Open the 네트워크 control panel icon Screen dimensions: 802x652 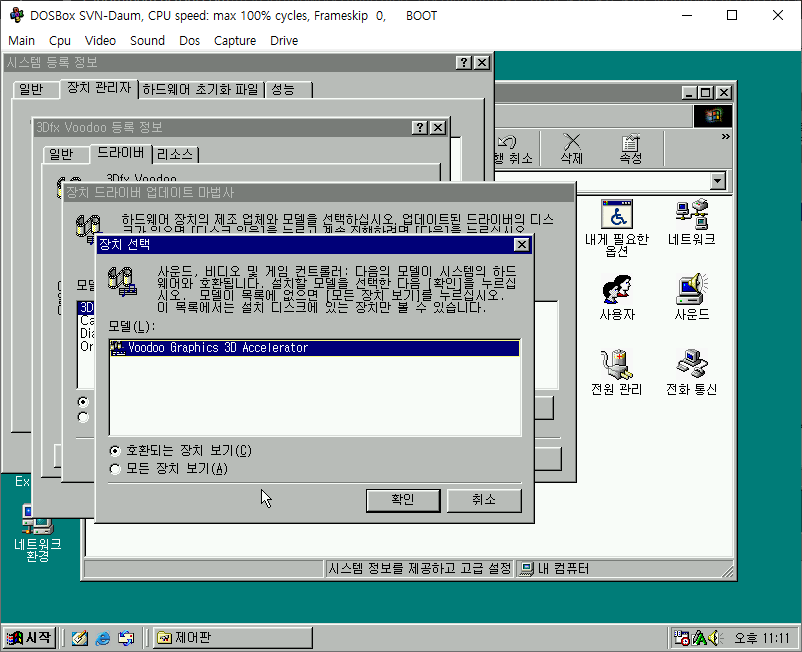pyautogui.click(x=692, y=222)
